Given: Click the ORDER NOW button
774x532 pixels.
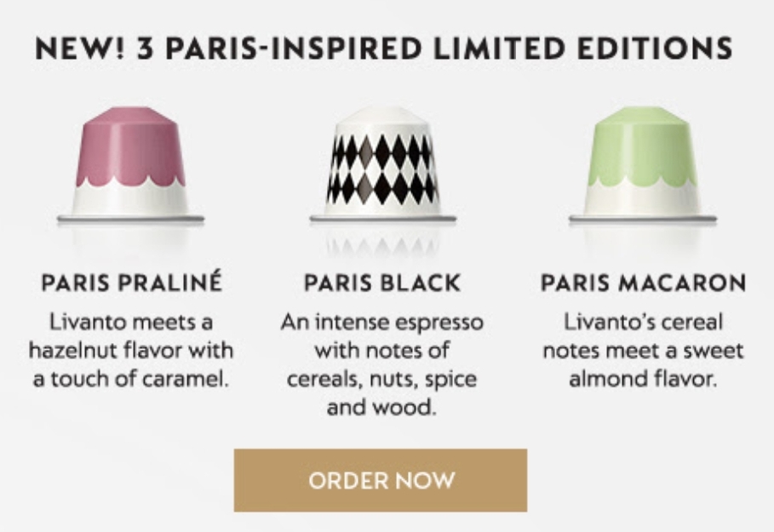Looking at the screenshot, I should 381,480.
